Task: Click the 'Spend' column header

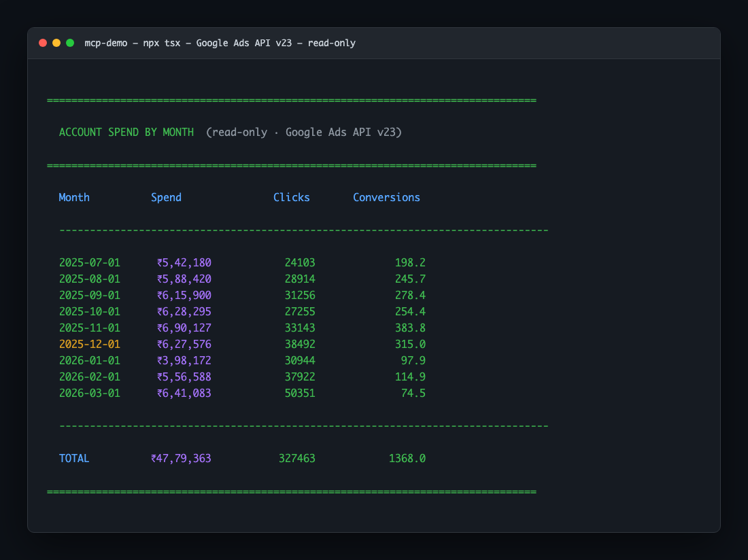Action: point(166,197)
